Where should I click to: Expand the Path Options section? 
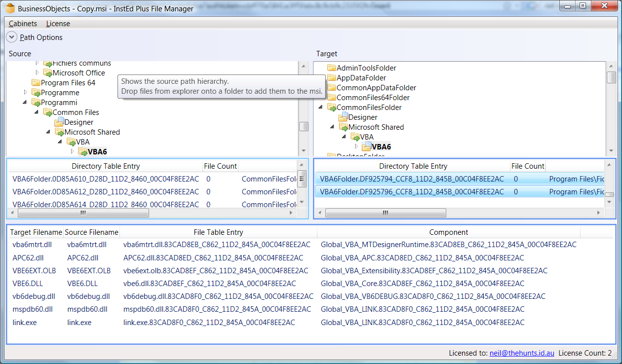11,37
